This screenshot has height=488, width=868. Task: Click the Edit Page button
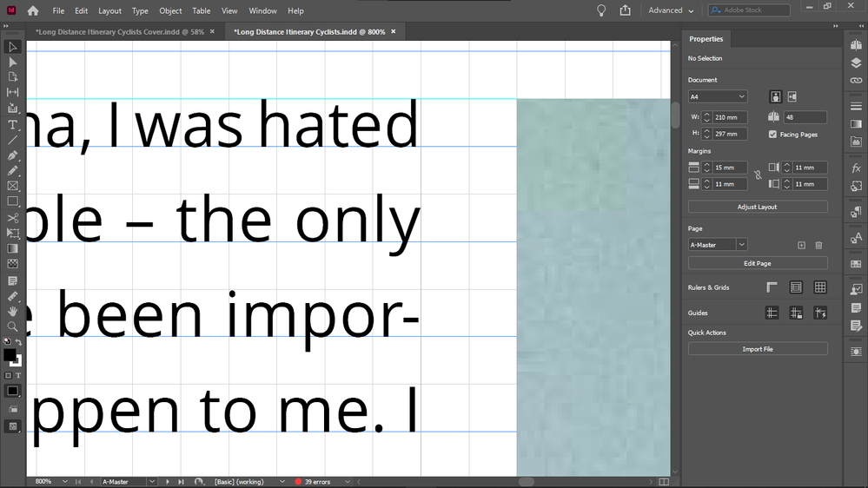coord(758,263)
